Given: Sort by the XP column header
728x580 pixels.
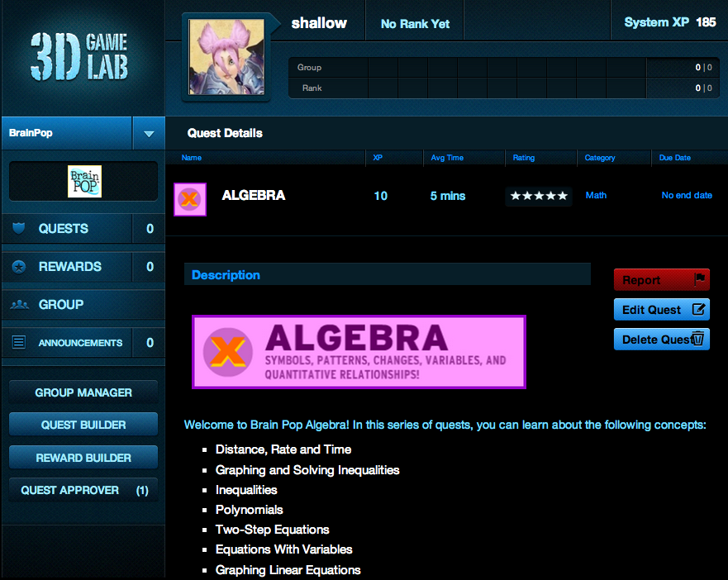Looking at the screenshot, I should 378,158.
